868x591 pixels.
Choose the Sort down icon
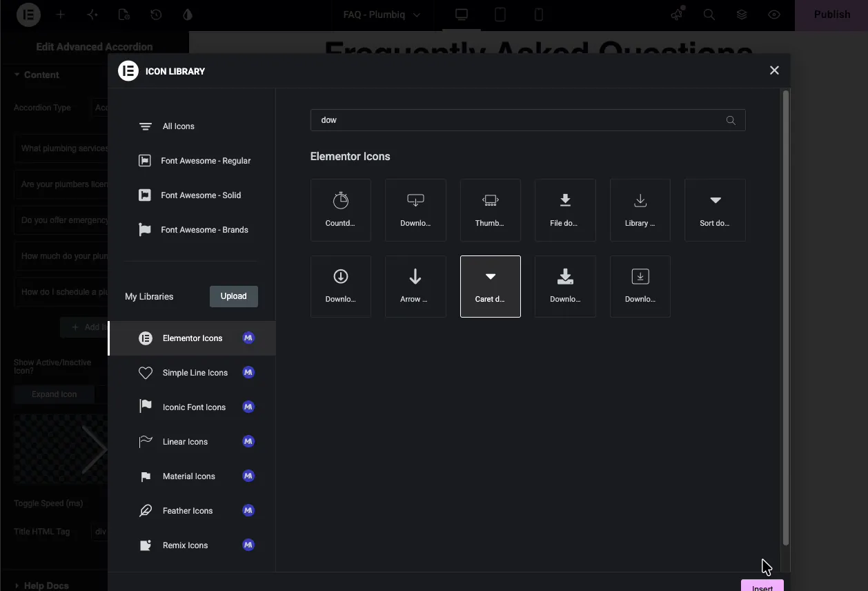point(715,211)
